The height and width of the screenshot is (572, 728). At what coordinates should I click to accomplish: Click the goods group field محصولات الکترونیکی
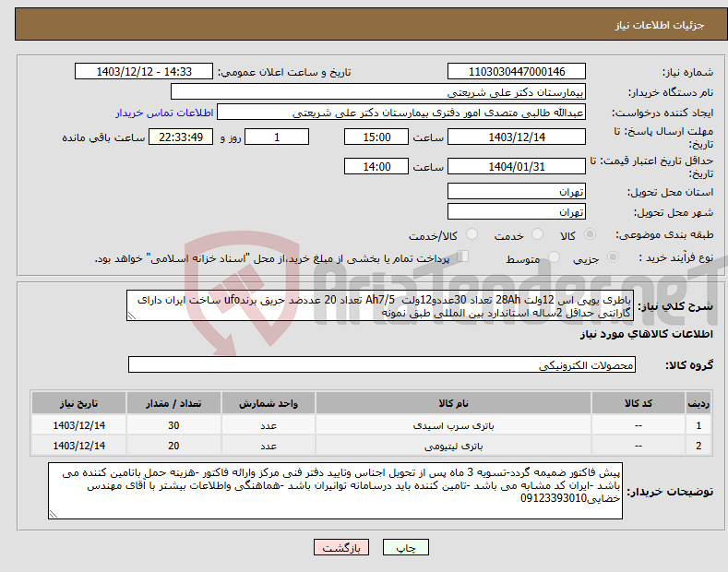click(382, 365)
